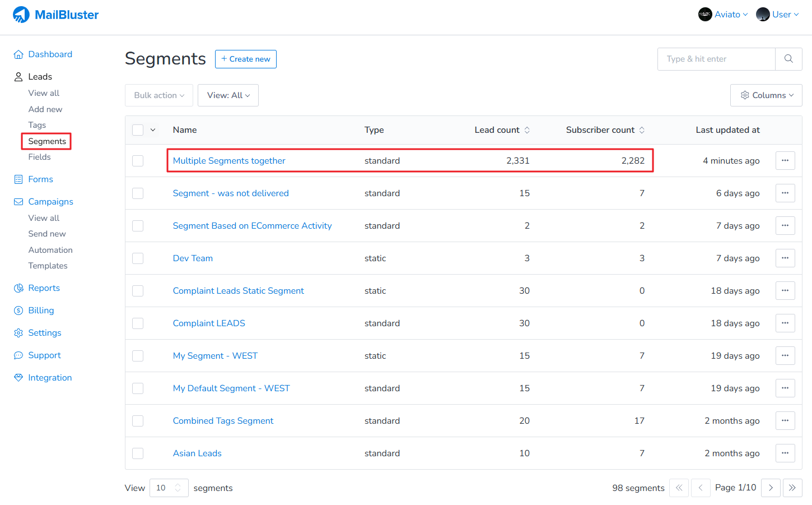812x505 pixels.
Task: Sort by Lead count column
Action: pyautogui.click(x=527, y=130)
